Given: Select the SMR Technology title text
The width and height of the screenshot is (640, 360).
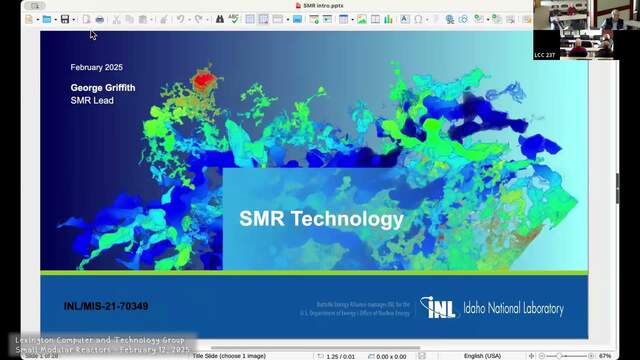Looking at the screenshot, I should 321,218.
